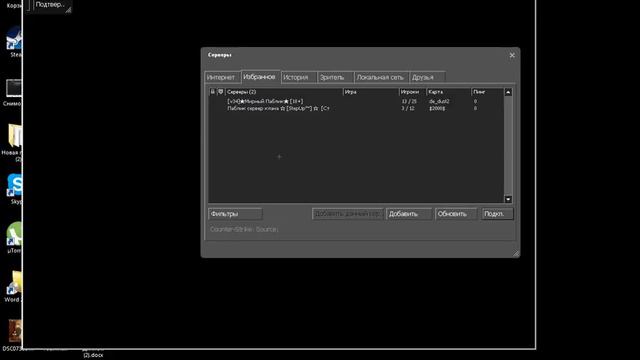The height and width of the screenshot is (360, 640).
Task: Sort servers by VAC shield column
Action: point(220,92)
